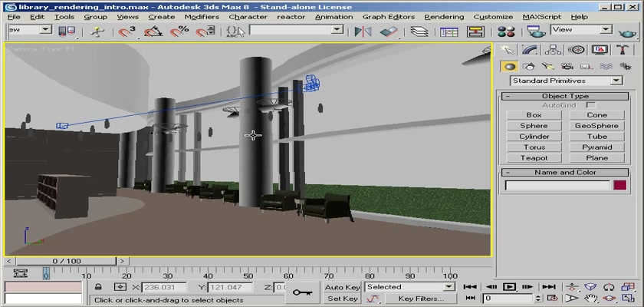Switch to the Modify command panel tab
The height and width of the screenshot is (307, 644).
528,50
